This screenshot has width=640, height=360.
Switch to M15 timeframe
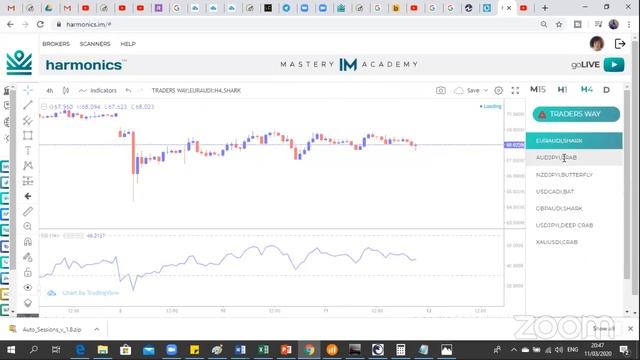pyautogui.click(x=538, y=90)
